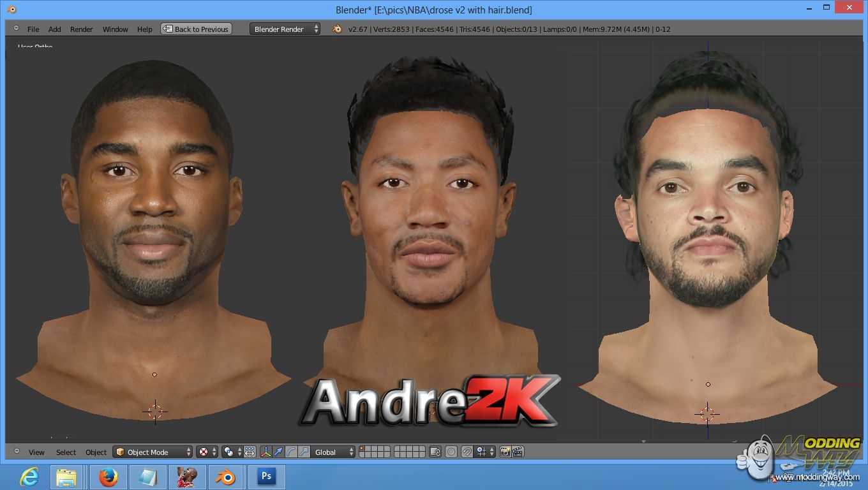
Task: Click the first scene layer button
Action: click(362, 449)
